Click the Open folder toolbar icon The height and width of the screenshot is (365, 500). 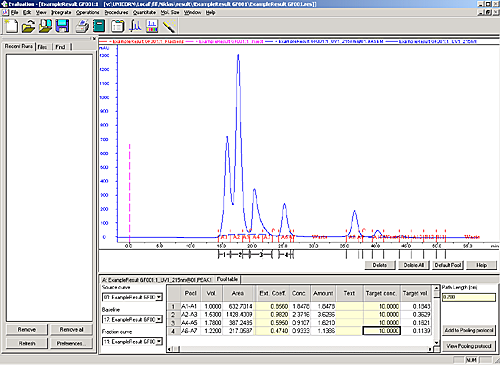coord(29,26)
